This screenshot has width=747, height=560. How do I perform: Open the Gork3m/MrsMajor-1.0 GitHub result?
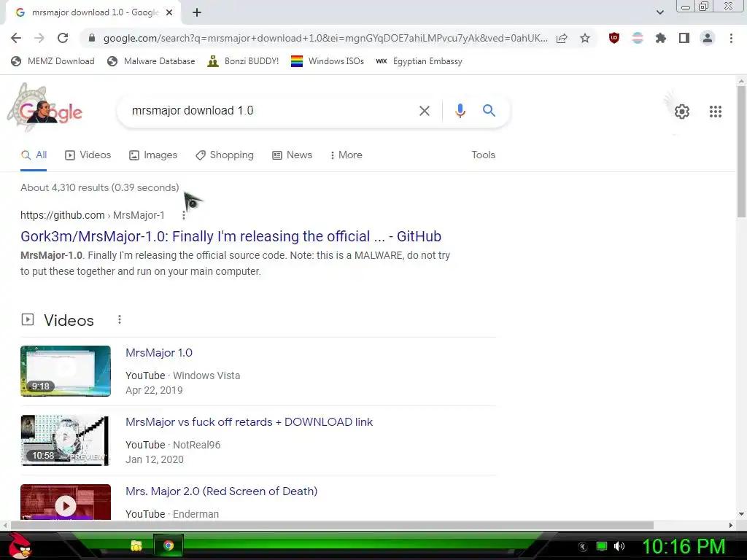(x=231, y=236)
